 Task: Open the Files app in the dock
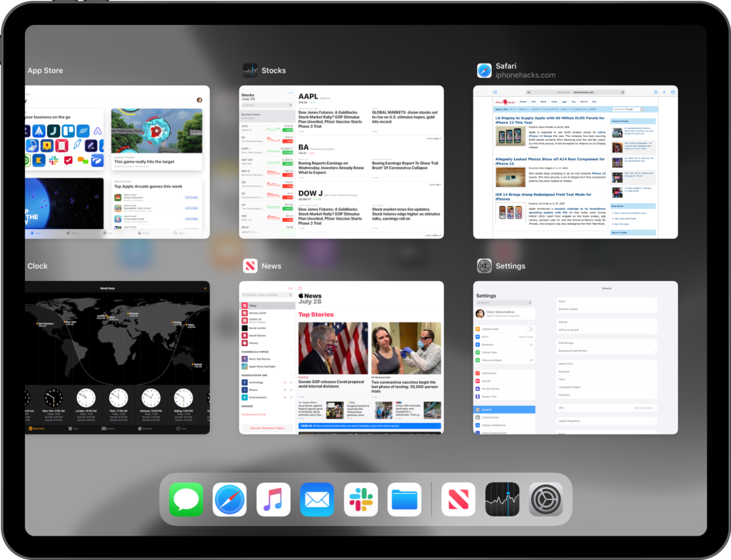coord(405,499)
